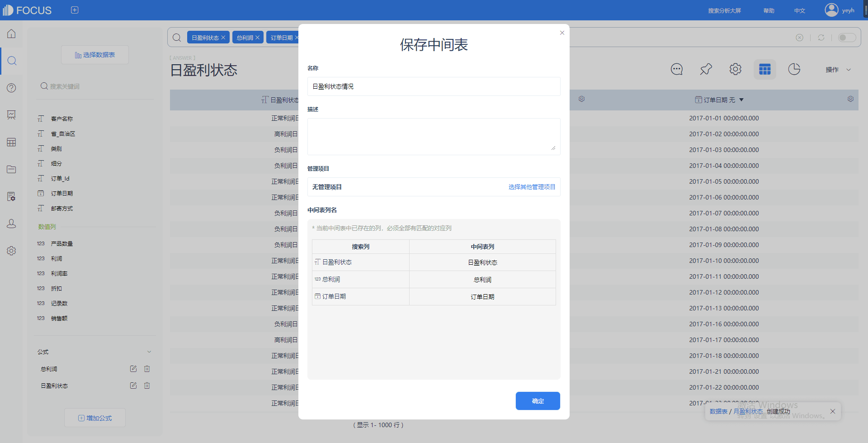
Task: Switch to table view icon
Action: 765,69
